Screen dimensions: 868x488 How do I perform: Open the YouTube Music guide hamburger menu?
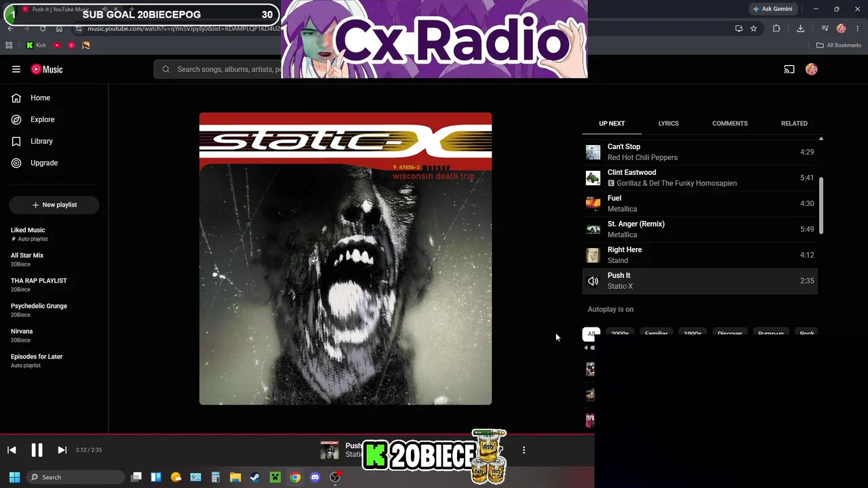(x=16, y=69)
